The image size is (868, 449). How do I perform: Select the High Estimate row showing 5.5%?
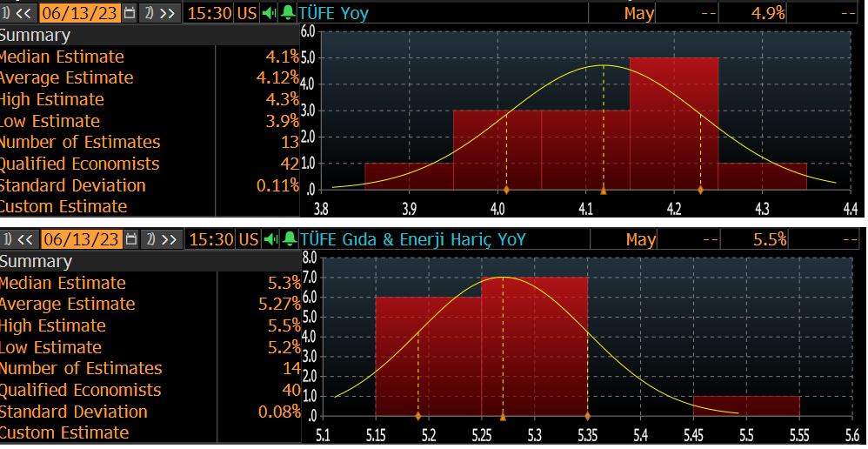150,325
